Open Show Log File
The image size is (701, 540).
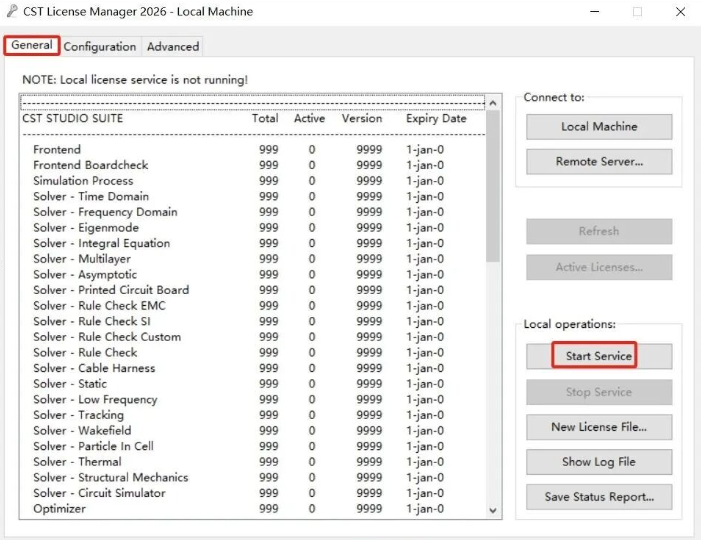(x=599, y=462)
